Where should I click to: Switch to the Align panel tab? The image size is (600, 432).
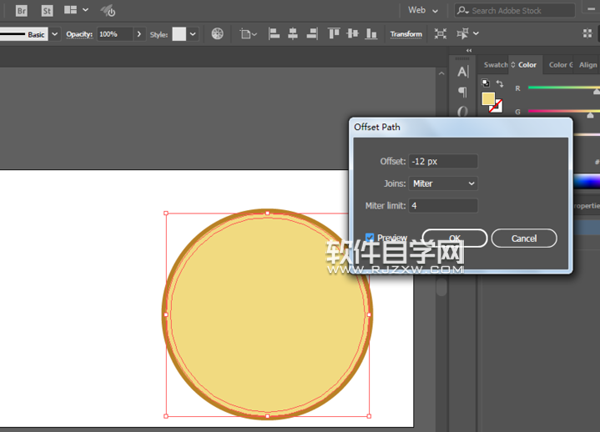pos(588,65)
